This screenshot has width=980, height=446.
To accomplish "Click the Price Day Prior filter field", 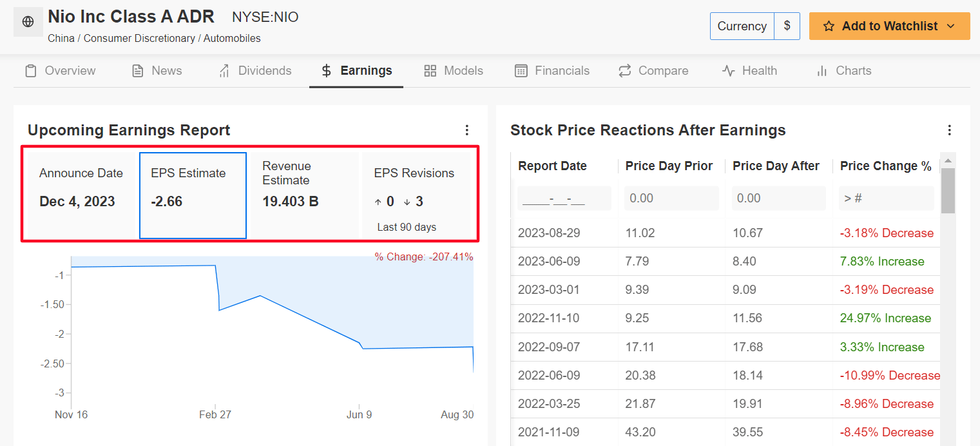I will [671, 199].
